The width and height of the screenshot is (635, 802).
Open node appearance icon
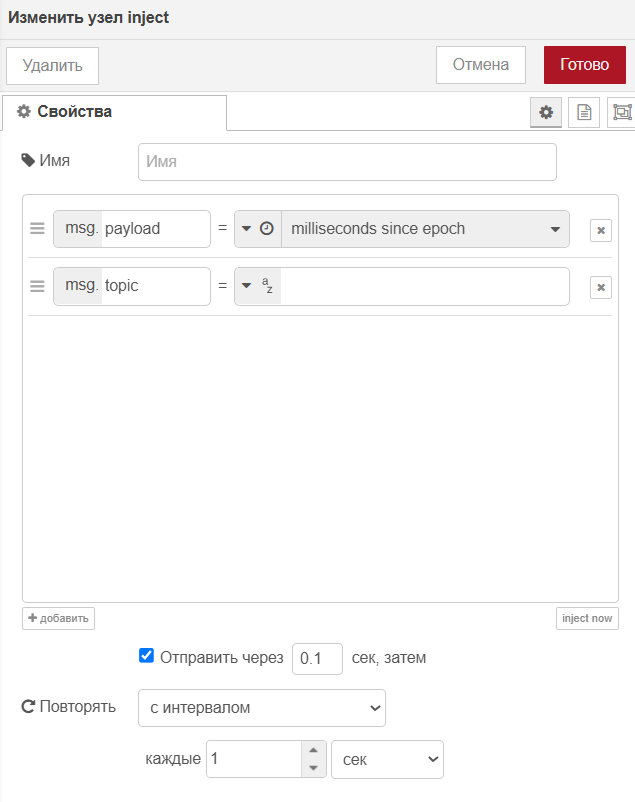tap(622, 112)
